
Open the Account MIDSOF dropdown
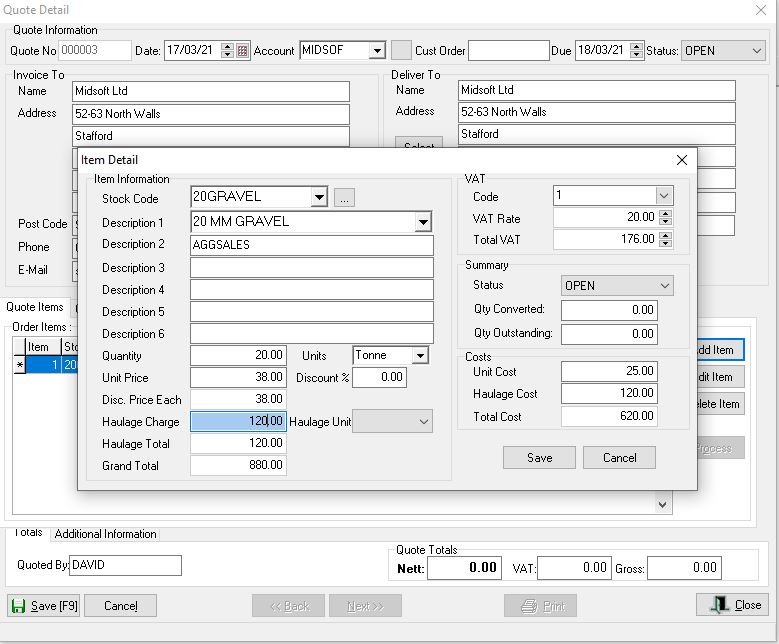[x=377, y=51]
